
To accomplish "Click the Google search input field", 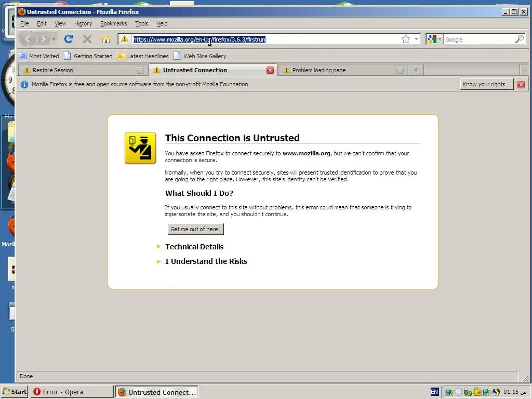I will tap(479, 39).
